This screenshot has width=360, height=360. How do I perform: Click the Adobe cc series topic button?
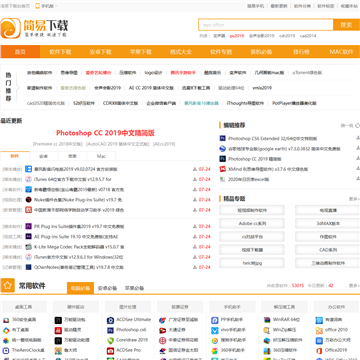click(252, 223)
